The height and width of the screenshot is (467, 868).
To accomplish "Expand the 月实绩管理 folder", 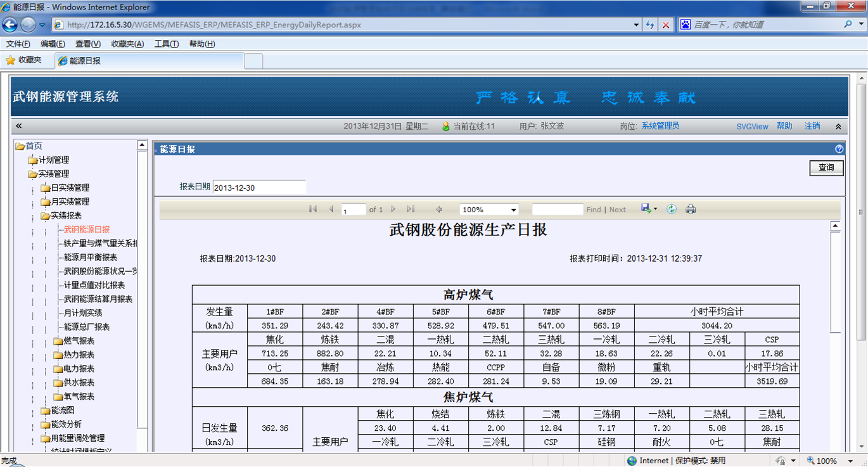I will pos(46,202).
